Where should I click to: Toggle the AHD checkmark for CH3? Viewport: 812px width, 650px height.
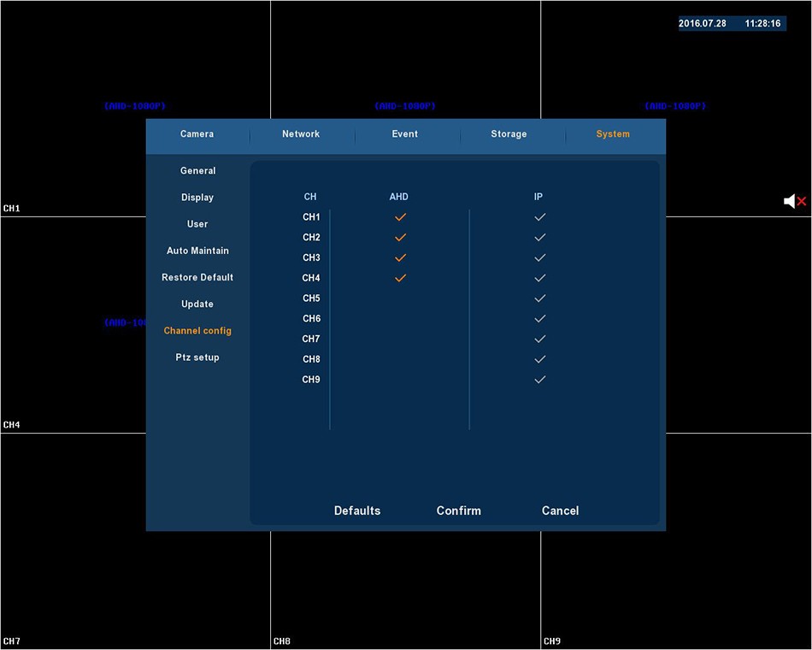[399, 257]
